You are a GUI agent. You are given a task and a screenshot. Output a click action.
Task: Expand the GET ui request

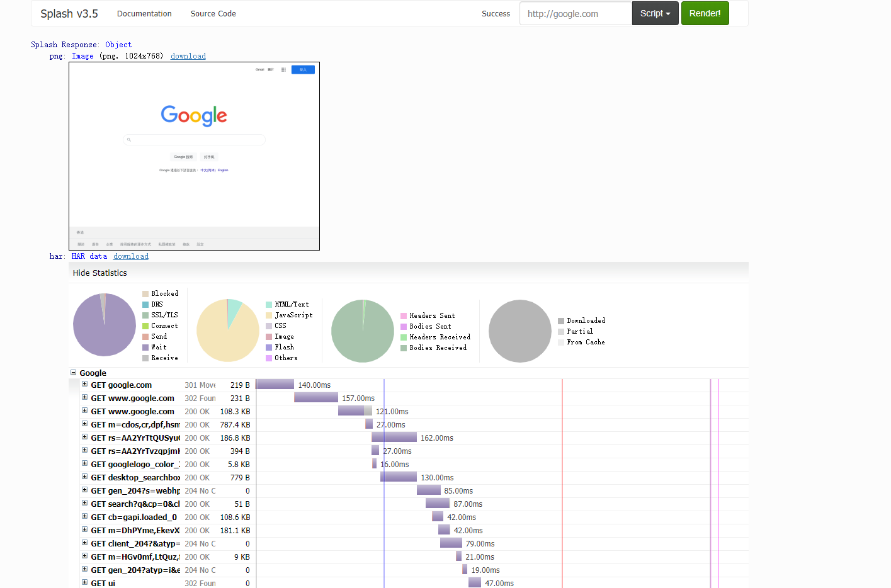click(84, 582)
